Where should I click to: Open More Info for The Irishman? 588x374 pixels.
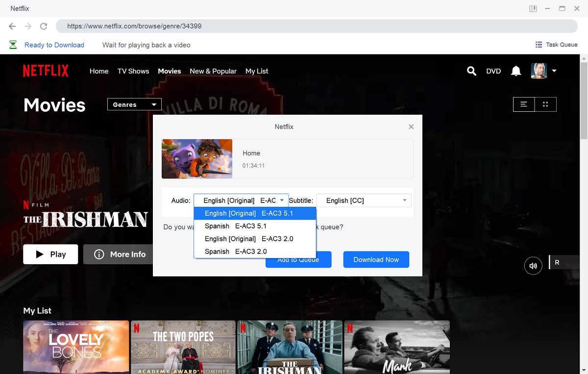point(118,254)
